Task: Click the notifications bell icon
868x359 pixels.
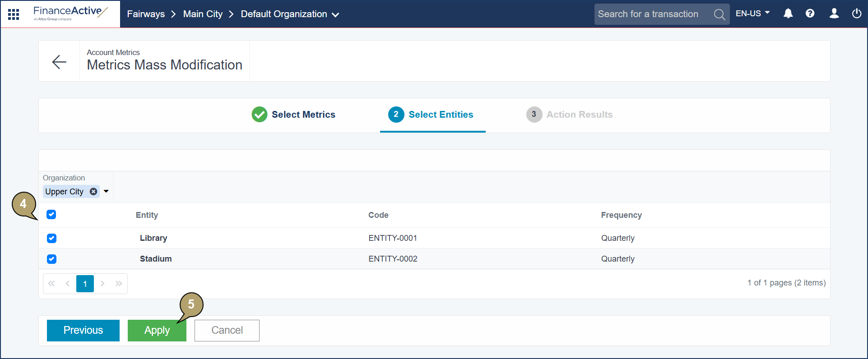Action: tap(788, 14)
